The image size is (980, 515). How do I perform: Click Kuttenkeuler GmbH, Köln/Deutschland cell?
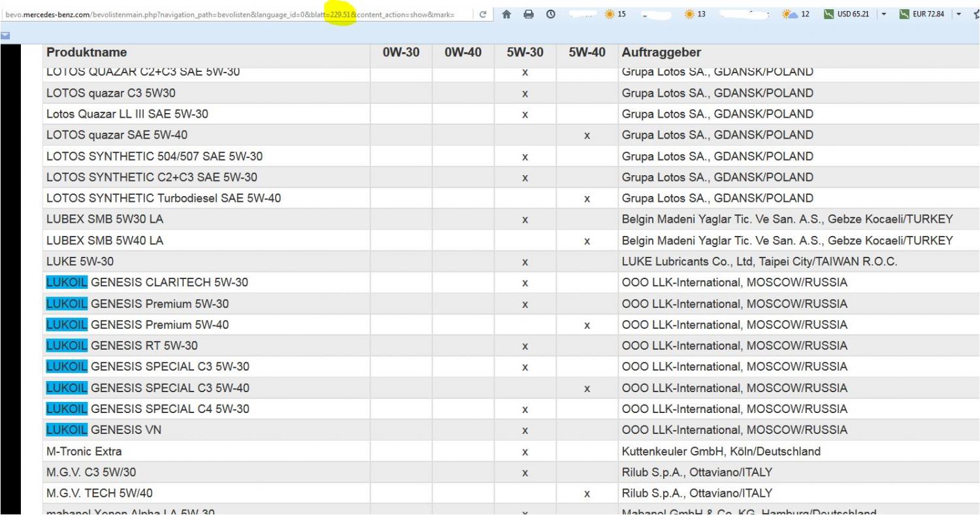tap(721, 451)
